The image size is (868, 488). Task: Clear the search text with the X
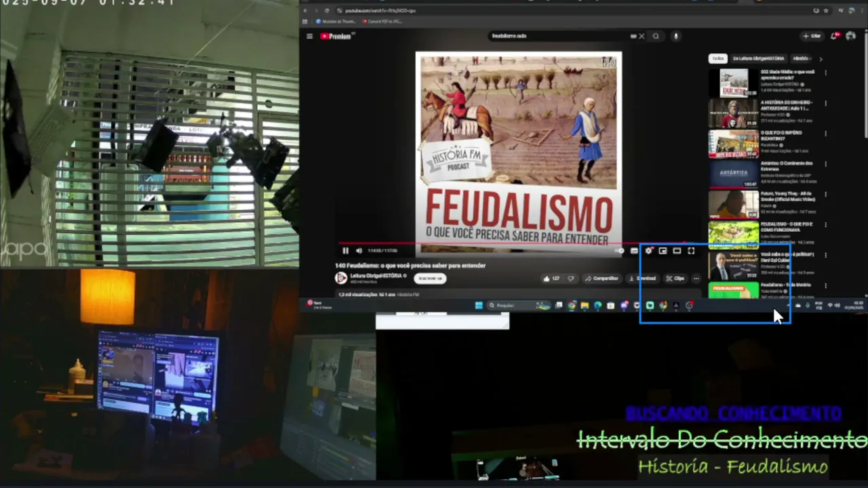[x=642, y=36]
